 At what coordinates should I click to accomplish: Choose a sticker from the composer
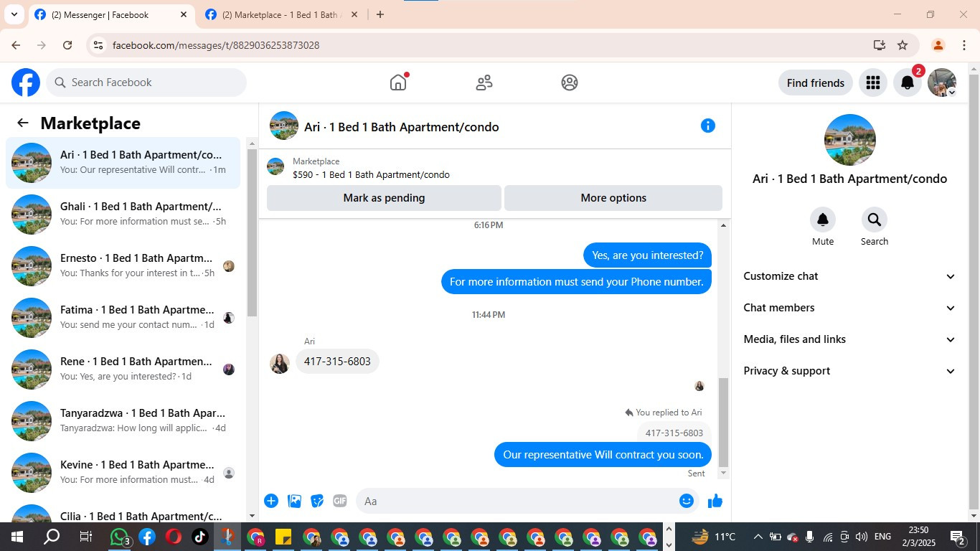(x=317, y=501)
